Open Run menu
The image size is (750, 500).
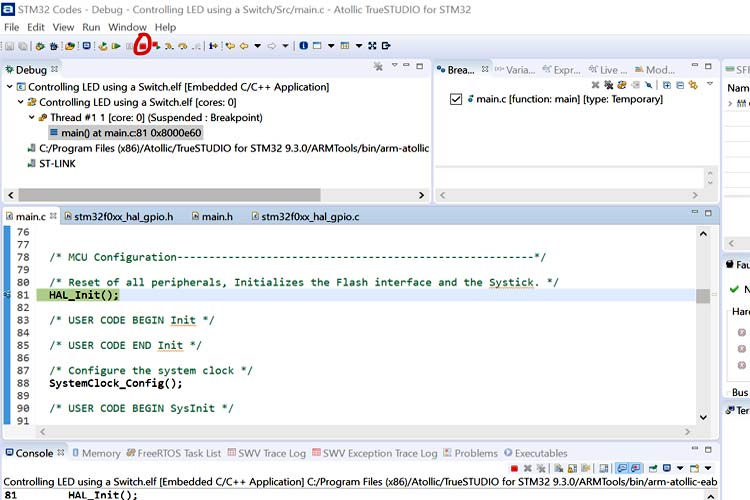click(x=91, y=27)
